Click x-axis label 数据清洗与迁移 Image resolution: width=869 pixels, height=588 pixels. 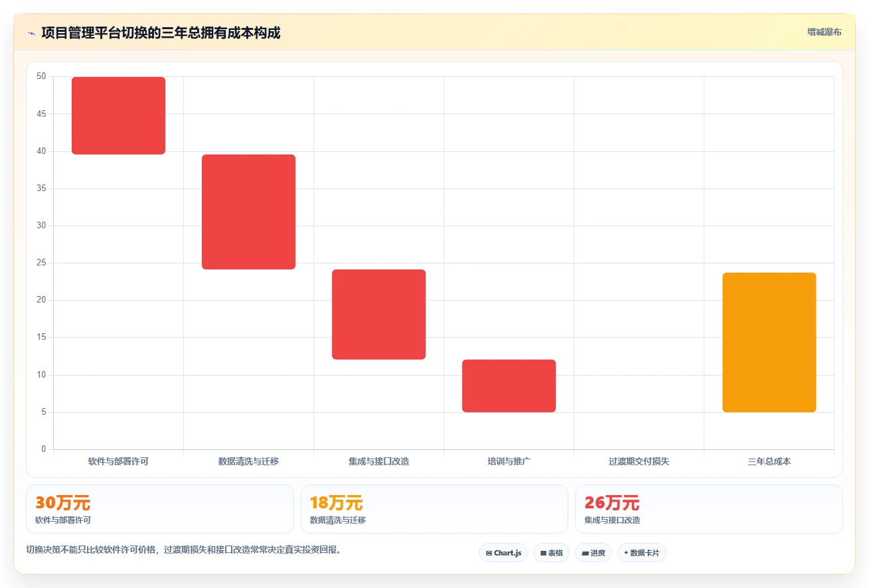[248, 461]
